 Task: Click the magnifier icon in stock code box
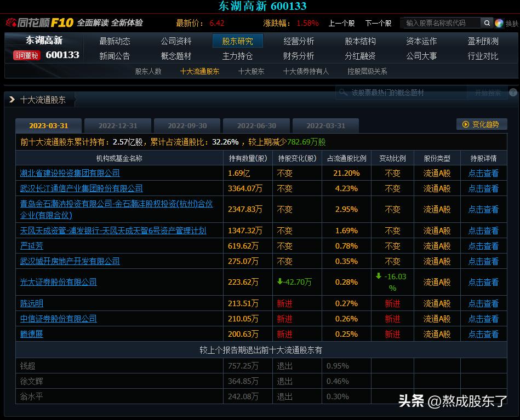(487, 23)
